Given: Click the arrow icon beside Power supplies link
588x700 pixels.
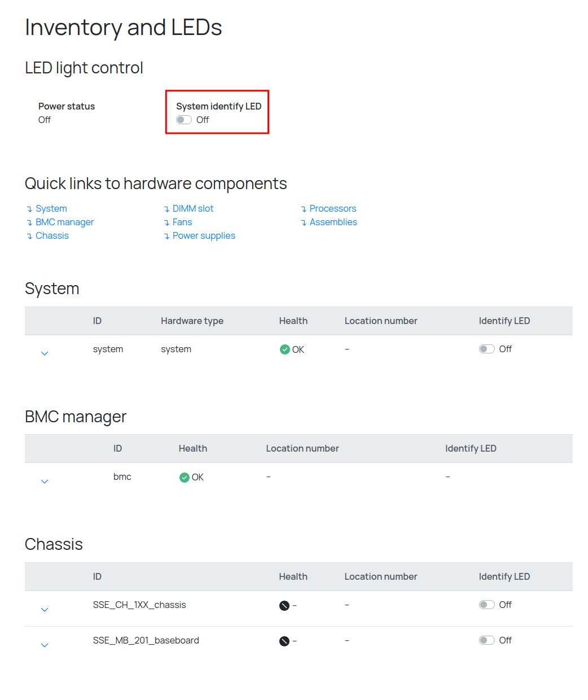Looking at the screenshot, I should (166, 236).
